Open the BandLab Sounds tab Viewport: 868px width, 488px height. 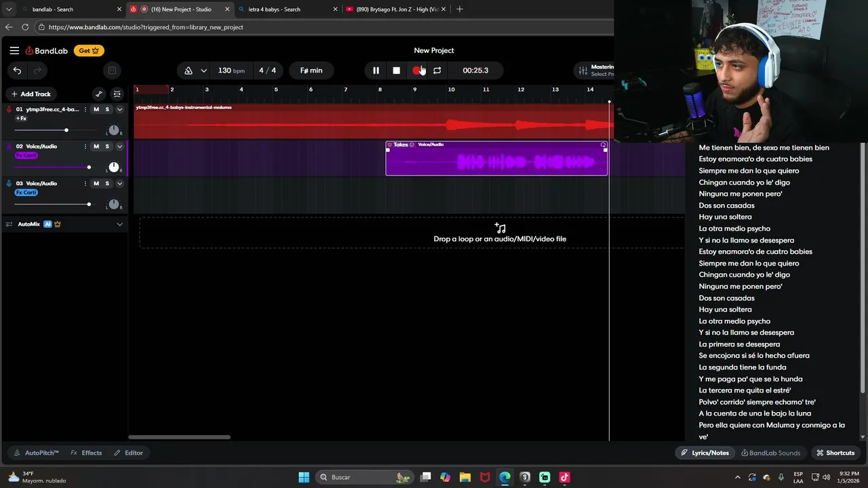pos(771,453)
